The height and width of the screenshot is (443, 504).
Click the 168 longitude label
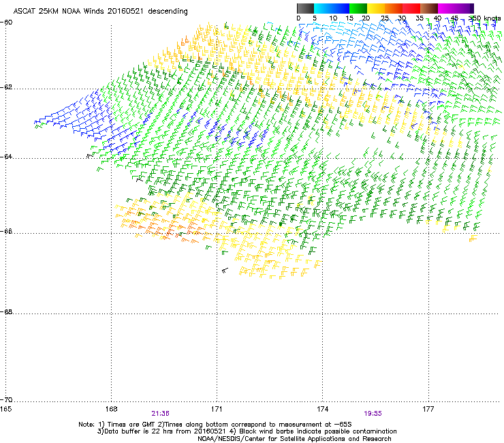[x=111, y=409]
